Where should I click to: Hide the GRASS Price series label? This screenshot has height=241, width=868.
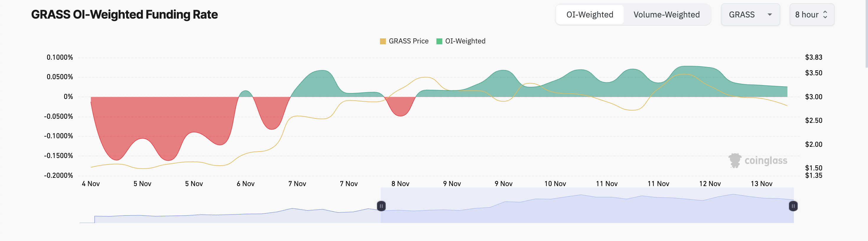point(408,41)
